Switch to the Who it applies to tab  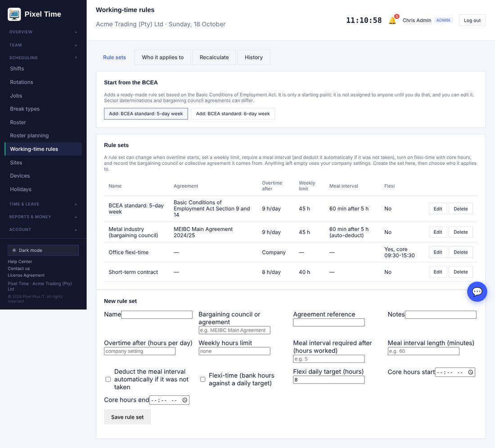click(162, 58)
